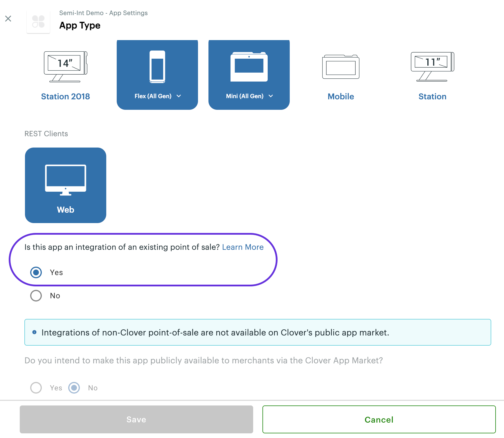This screenshot has height=438, width=504.
Task: Click the REST Clients section heading
Action: pos(46,134)
